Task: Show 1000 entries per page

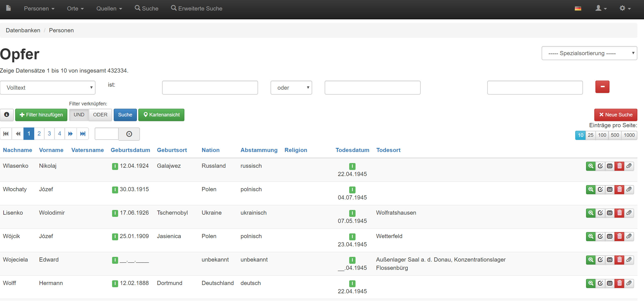Action: click(629, 135)
